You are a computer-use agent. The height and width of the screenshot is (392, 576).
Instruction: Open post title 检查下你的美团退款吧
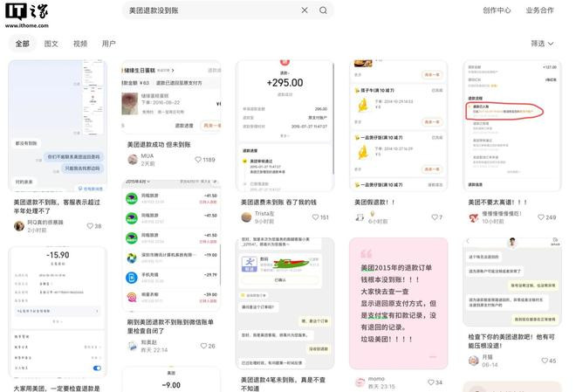click(511, 341)
